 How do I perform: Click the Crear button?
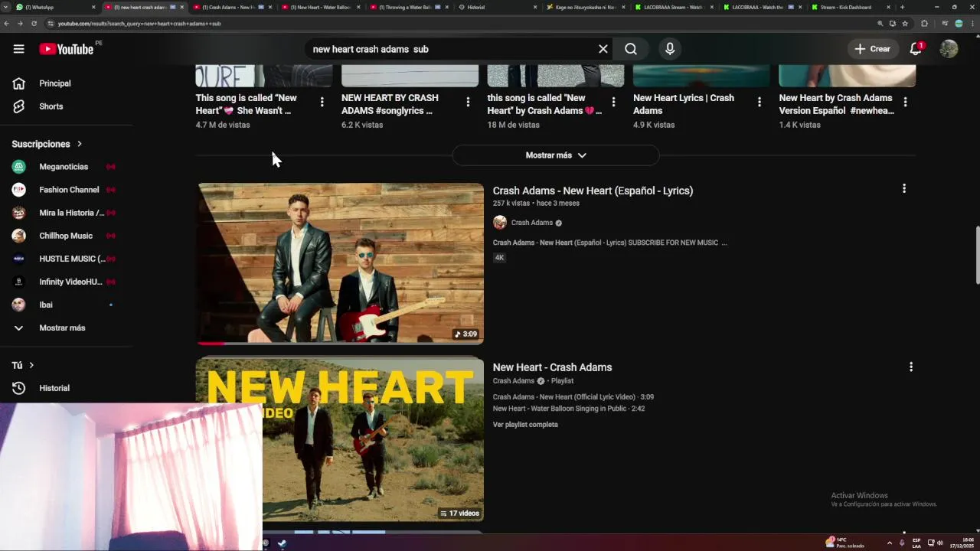(x=873, y=49)
